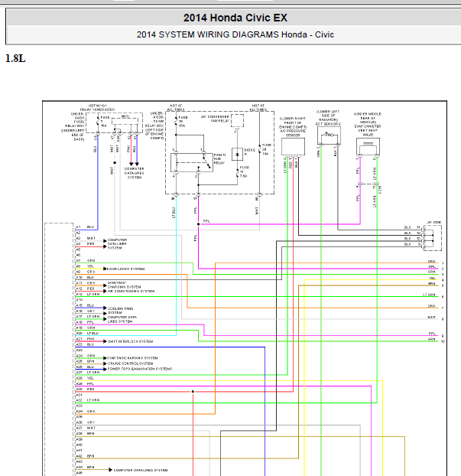Click the right-edge ORG wire end numbered 1

pyautogui.click(x=436, y=262)
